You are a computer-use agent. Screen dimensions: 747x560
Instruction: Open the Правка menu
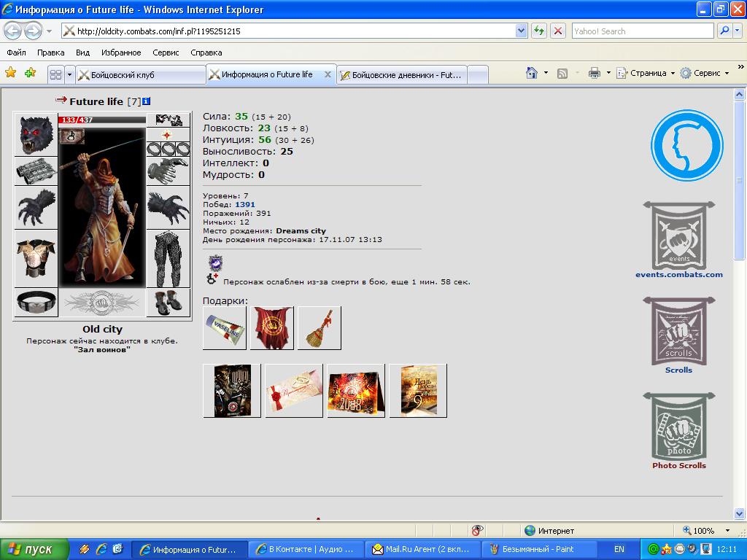(x=50, y=52)
